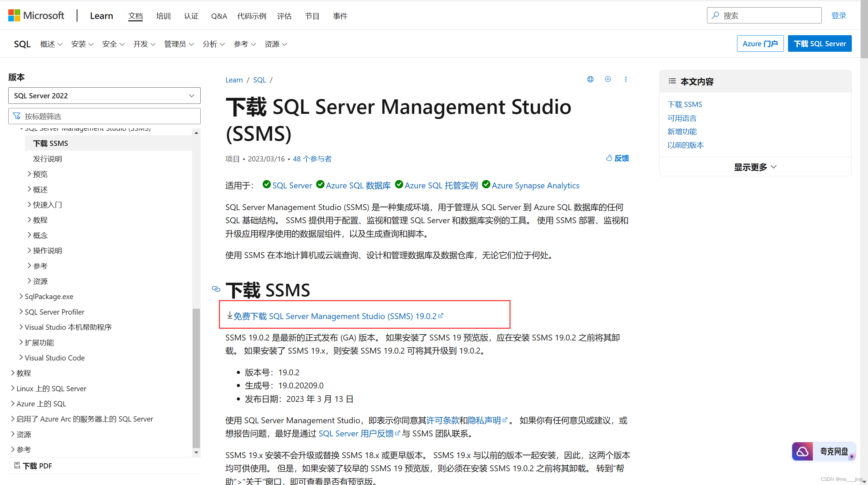This screenshot has width=868, height=485.
Task: Click Azure SQL 托管实例 link
Action: [x=441, y=185]
